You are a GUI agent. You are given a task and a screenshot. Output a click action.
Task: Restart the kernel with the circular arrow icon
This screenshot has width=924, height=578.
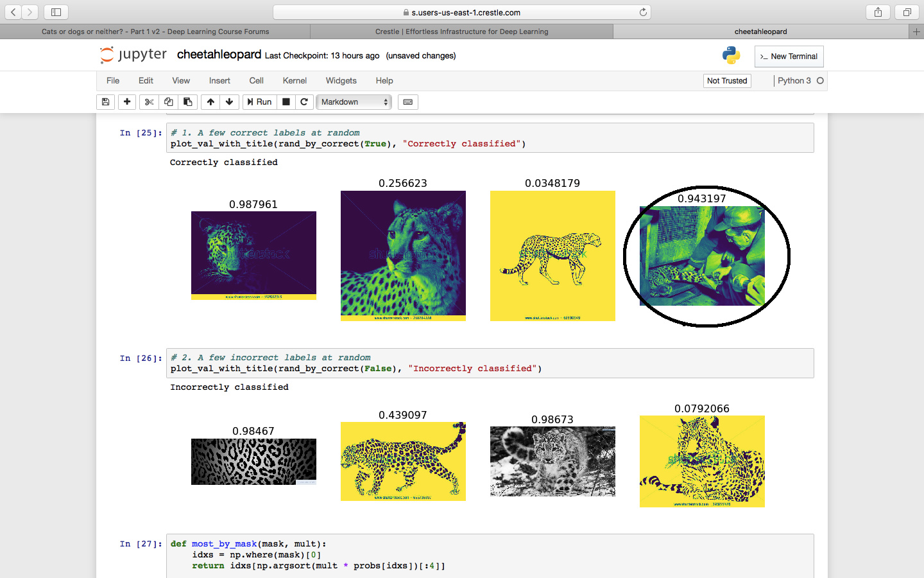click(x=304, y=102)
